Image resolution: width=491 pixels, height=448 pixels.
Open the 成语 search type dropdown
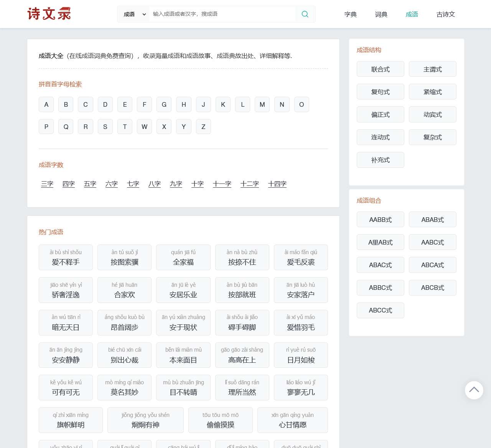[134, 14]
